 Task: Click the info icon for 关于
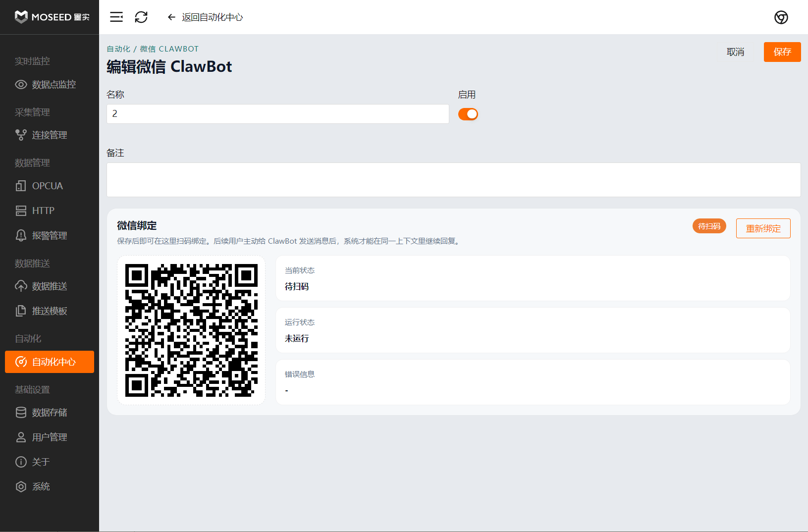tap(21, 462)
